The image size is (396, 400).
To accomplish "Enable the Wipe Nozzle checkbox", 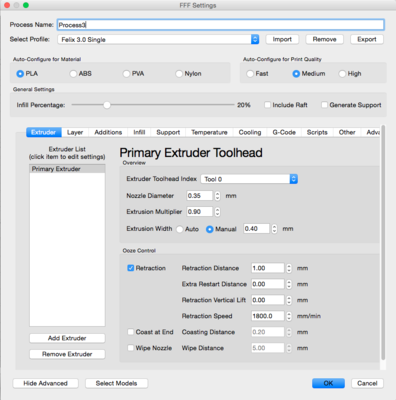I will [x=131, y=348].
